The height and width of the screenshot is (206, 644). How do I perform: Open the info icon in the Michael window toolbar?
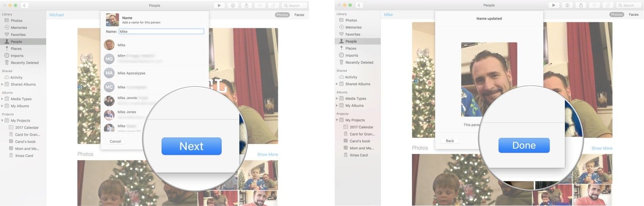233,6
